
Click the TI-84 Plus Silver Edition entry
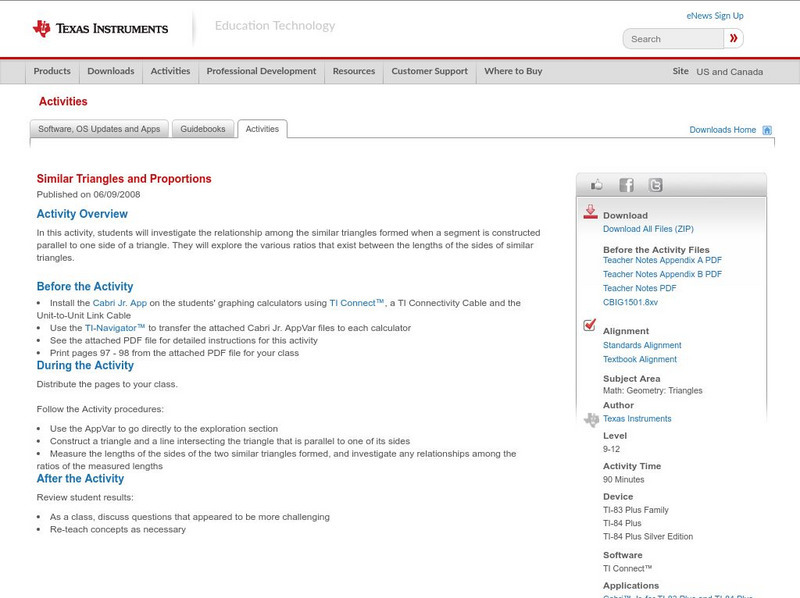648,537
